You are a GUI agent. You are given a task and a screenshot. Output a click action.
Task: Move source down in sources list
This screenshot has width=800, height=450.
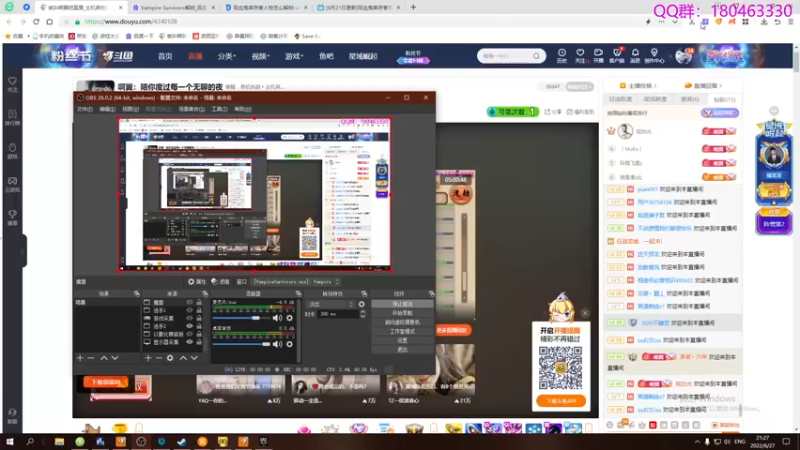(x=194, y=358)
